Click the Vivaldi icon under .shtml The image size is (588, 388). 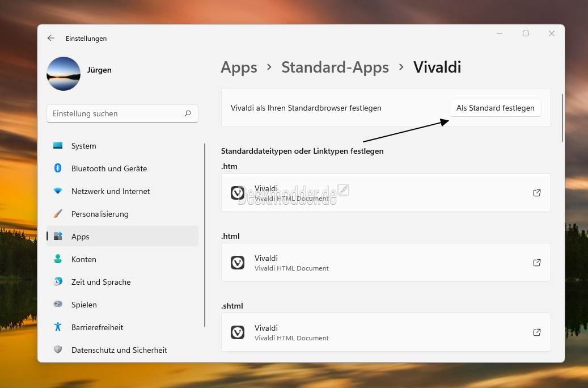click(238, 332)
